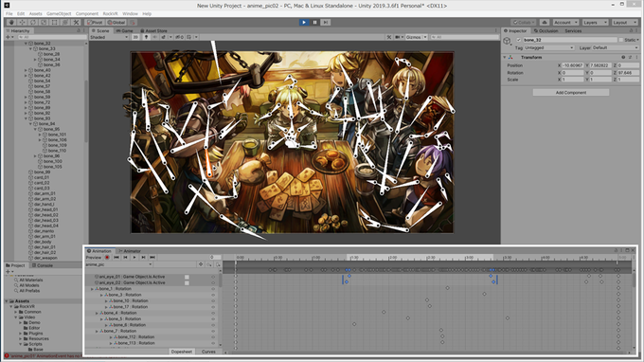
Task: Toggle 2D scene view mode
Action: (135, 37)
